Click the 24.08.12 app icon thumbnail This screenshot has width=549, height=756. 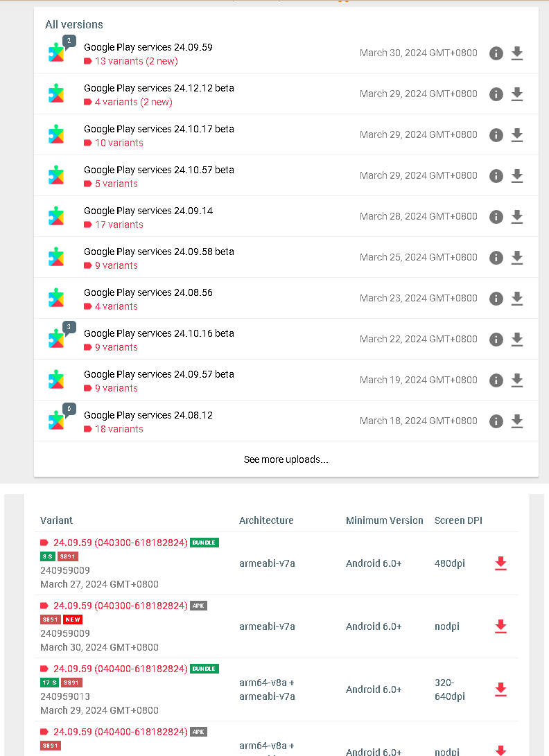point(56,421)
